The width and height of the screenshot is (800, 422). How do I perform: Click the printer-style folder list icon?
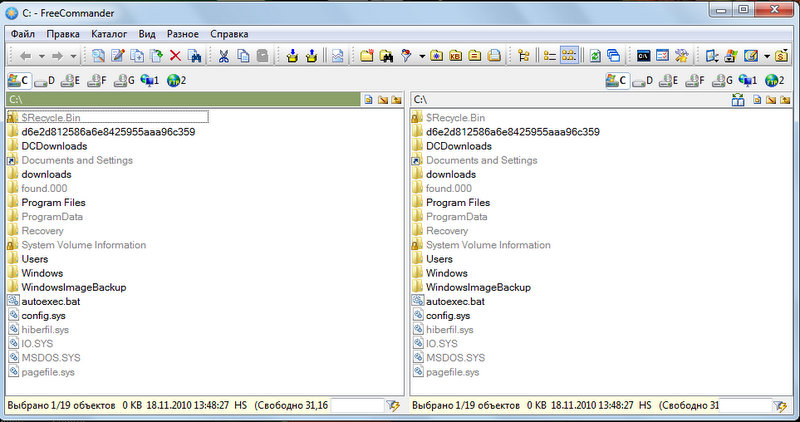point(494,56)
